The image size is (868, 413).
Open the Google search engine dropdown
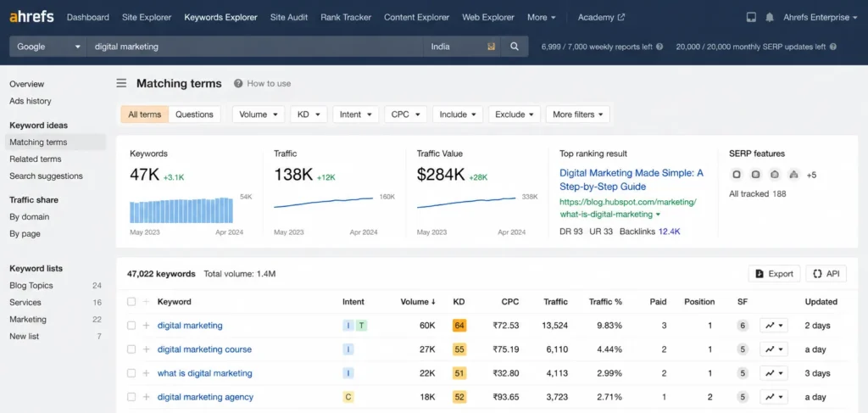tap(48, 47)
